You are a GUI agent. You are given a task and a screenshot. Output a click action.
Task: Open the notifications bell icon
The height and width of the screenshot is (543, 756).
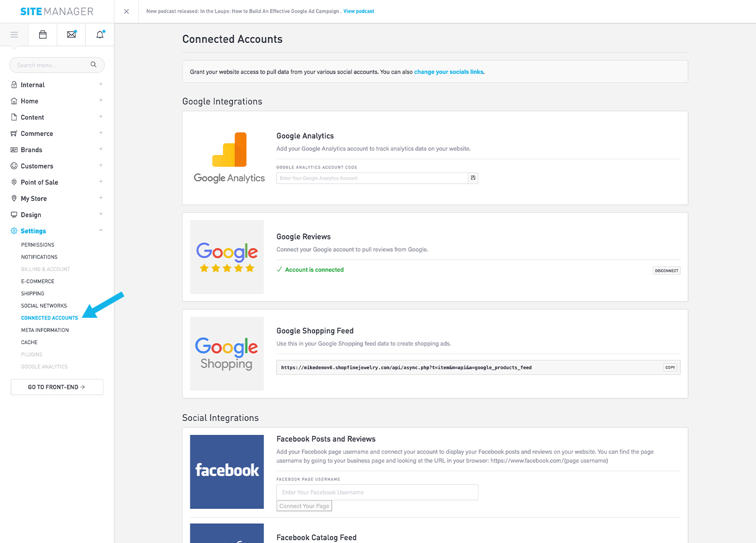100,35
